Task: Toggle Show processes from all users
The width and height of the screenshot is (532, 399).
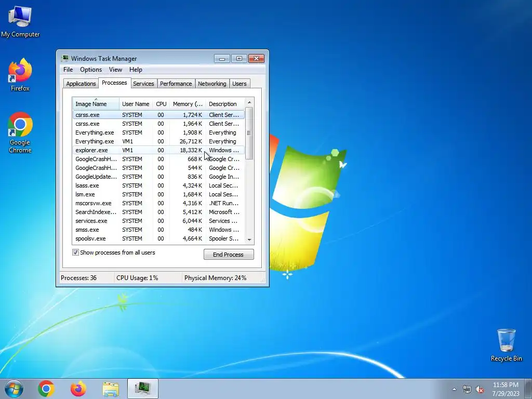Action: 75,252
